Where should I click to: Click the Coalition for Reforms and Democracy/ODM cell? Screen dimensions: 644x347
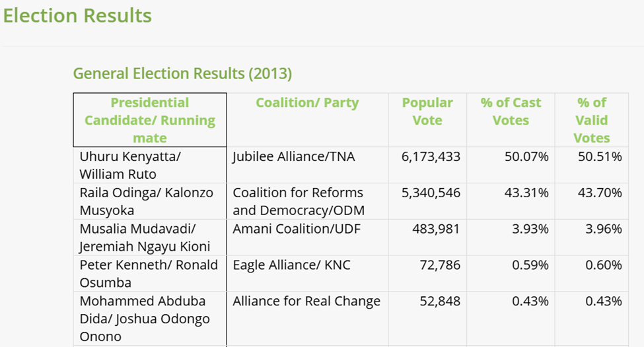[x=298, y=201]
